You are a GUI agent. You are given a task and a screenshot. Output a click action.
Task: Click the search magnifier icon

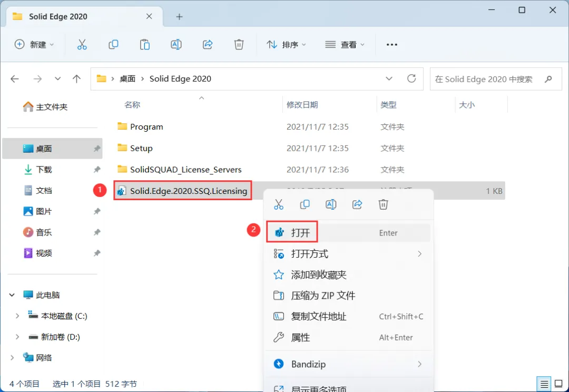[x=548, y=79]
